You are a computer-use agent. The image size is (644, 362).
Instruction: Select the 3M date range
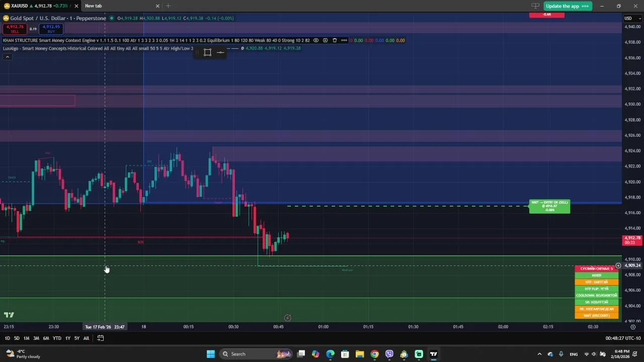36,338
